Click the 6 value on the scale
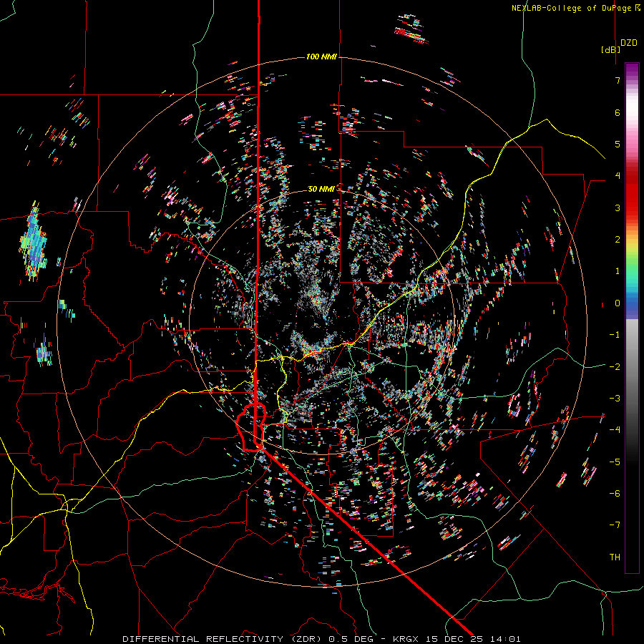The height and width of the screenshot is (644, 644). pos(618,112)
